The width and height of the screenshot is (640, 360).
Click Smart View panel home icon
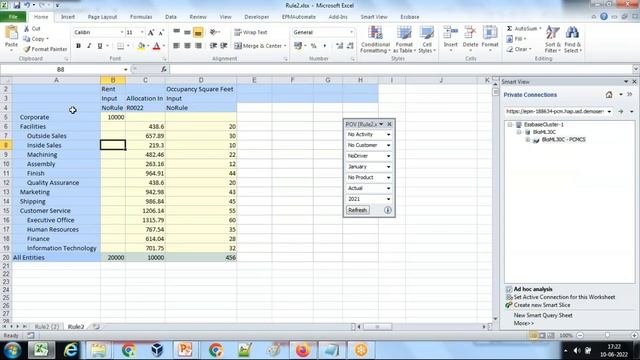[x=609, y=95]
